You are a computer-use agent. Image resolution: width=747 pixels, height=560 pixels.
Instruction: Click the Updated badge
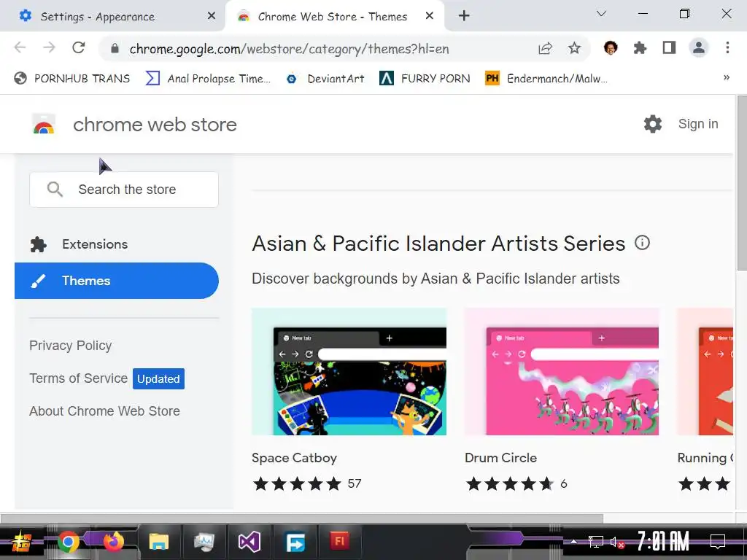[158, 378]
